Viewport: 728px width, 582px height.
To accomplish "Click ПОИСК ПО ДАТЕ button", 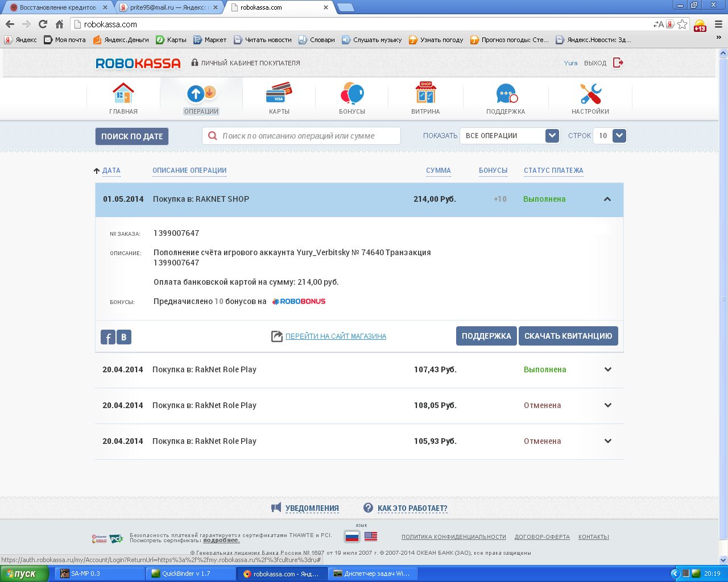I will click(x=132, y=136).
